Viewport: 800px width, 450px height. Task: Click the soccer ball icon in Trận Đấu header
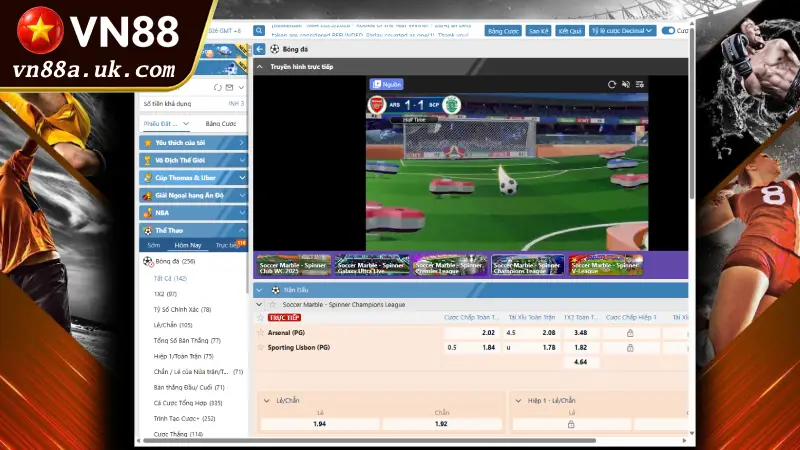276,290
